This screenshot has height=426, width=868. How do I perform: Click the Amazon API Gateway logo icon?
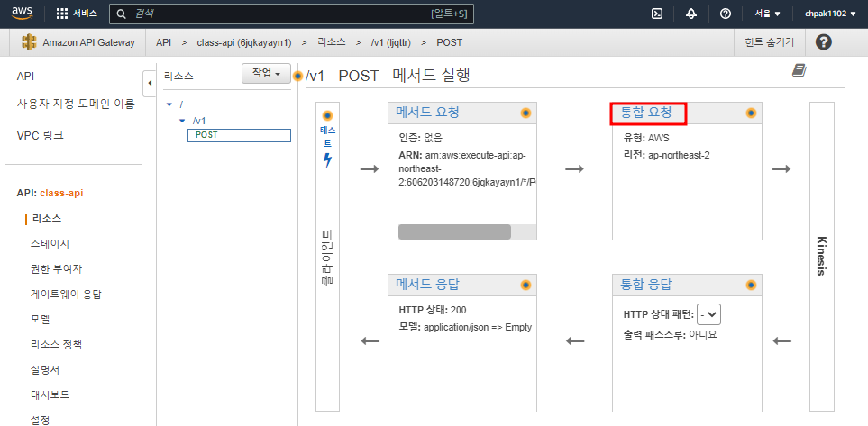pyautogui.click(x=30, y=42)
